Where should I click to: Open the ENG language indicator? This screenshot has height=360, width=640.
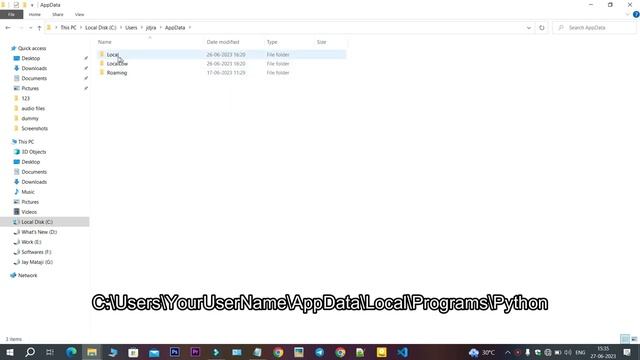tap(580, 353)
